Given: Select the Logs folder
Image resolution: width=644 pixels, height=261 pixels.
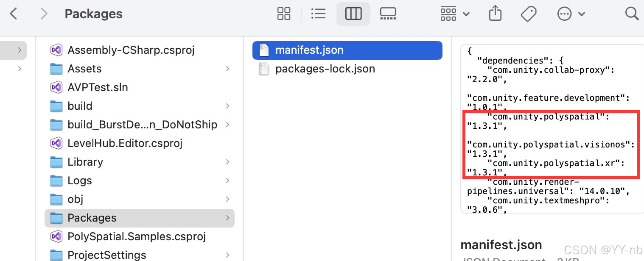Looking at the screenshot, I should click(x=139, y=180).
